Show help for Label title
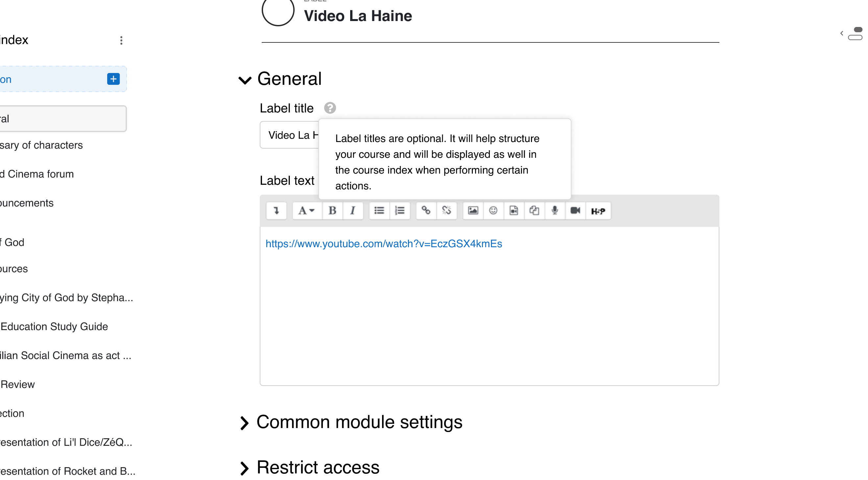The width and height of the screenshot is (868, 480). coord(330,108)
